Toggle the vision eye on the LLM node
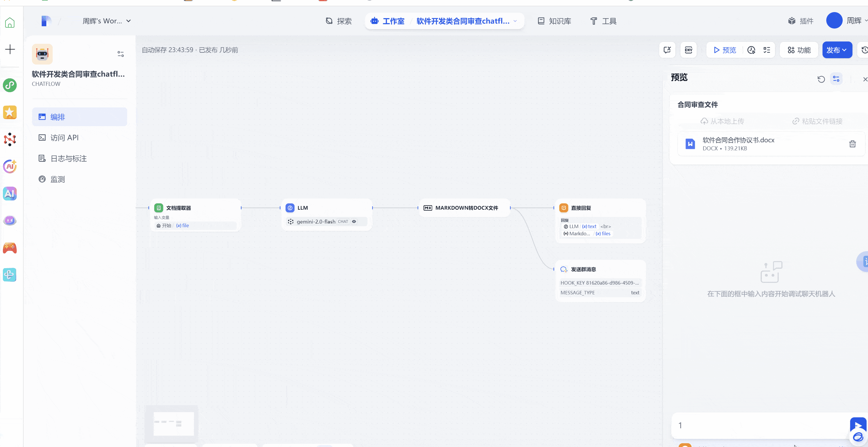Viewport: 868px width, 447px height. (354, 221)
